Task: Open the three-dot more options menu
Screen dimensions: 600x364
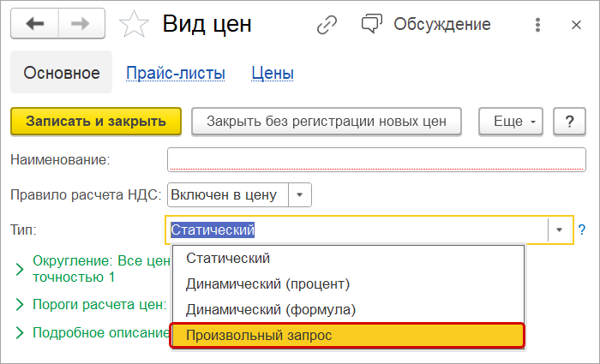Action: tap(537, 24)
